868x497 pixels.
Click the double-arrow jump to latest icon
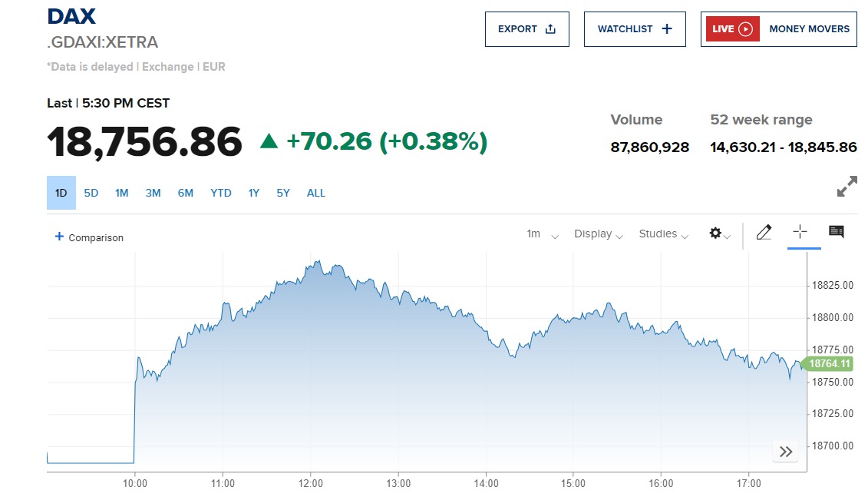click(785, 452)
